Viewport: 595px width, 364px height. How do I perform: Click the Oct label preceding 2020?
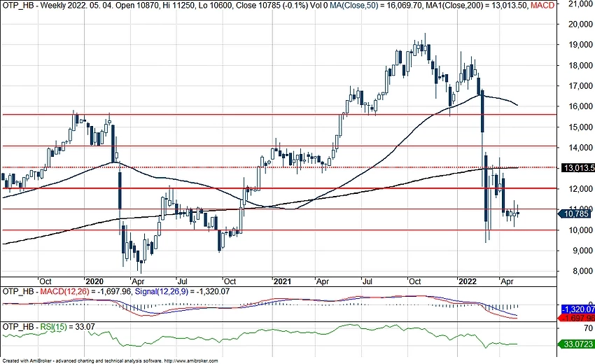(x=45, y=281)
